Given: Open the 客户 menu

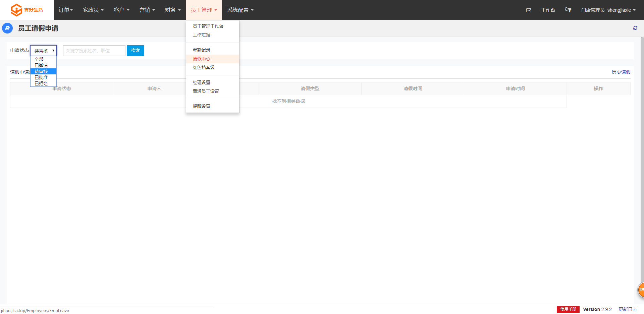Looking at the screenshot, I should pos(121,10).
